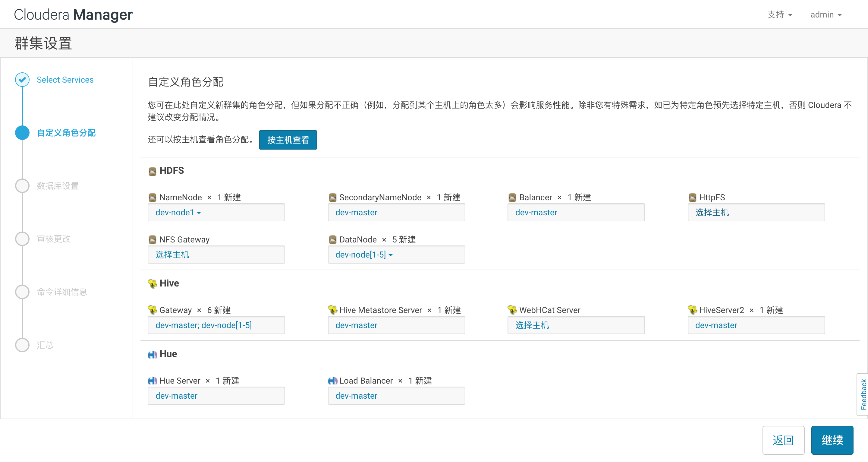
Task: Open the 支持 support menu
Action: click(779, 15)
